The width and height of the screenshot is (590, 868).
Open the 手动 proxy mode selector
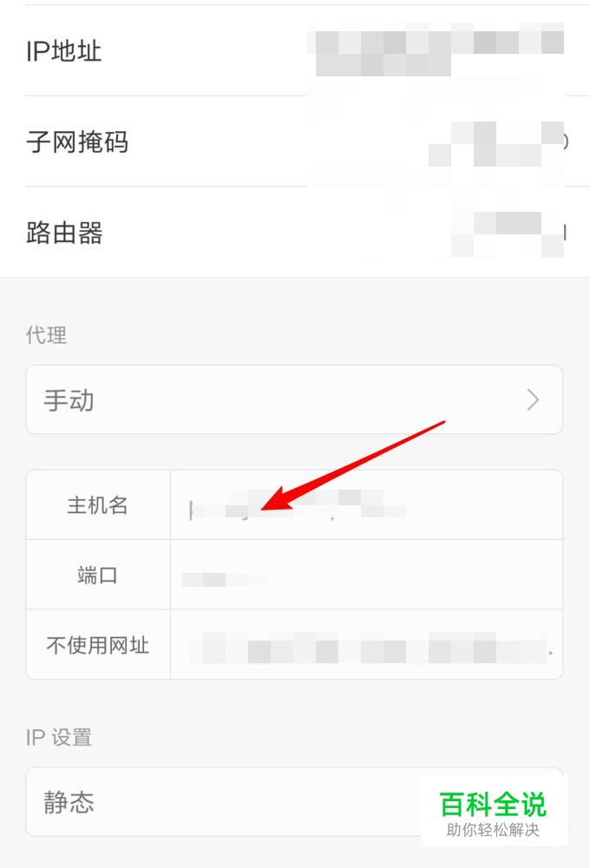[294, 399]
